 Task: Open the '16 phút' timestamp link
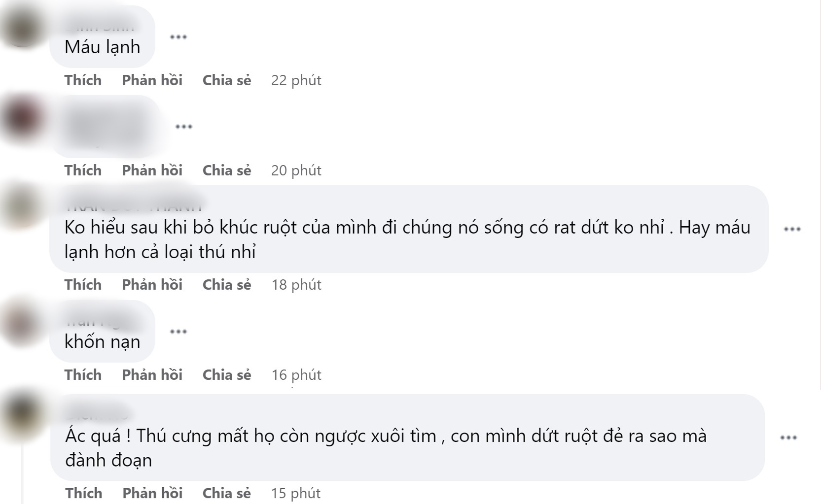pos(296,375)
